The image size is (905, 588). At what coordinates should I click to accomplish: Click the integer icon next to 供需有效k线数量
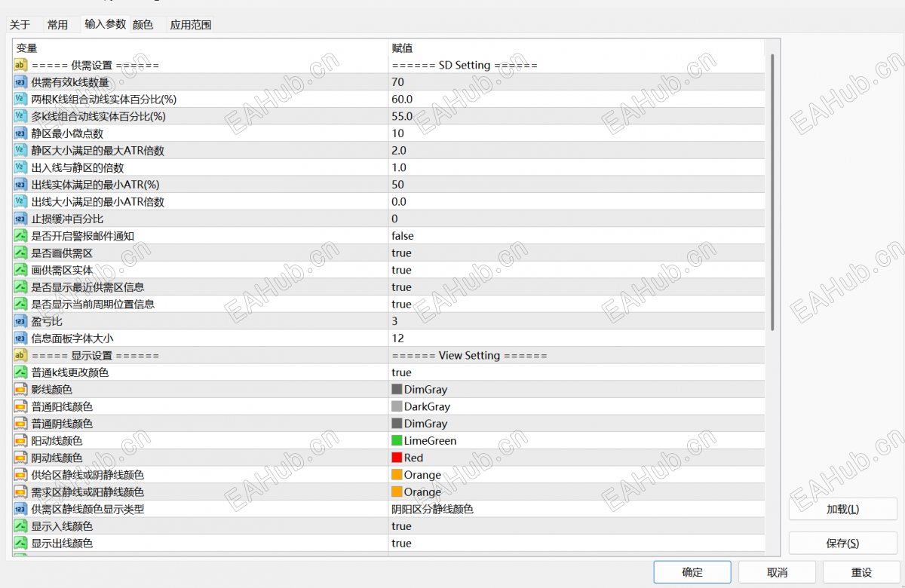tap(20, 82)
